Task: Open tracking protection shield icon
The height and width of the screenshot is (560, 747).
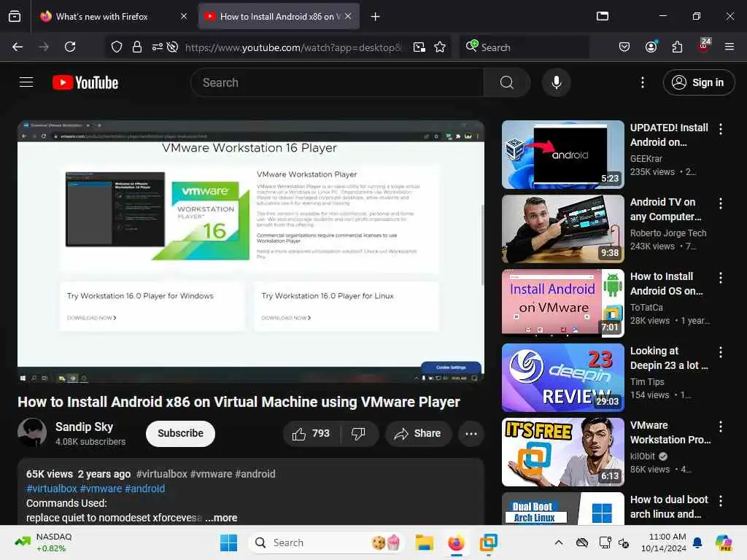Action: pyautogui.click(x=117, y=47)
